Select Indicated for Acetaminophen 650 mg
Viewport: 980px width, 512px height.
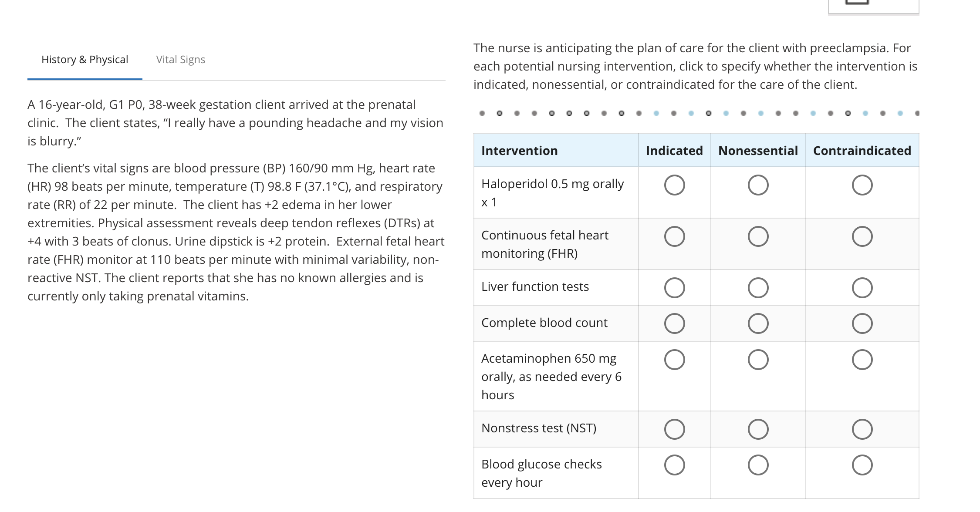tap(674, 360)
